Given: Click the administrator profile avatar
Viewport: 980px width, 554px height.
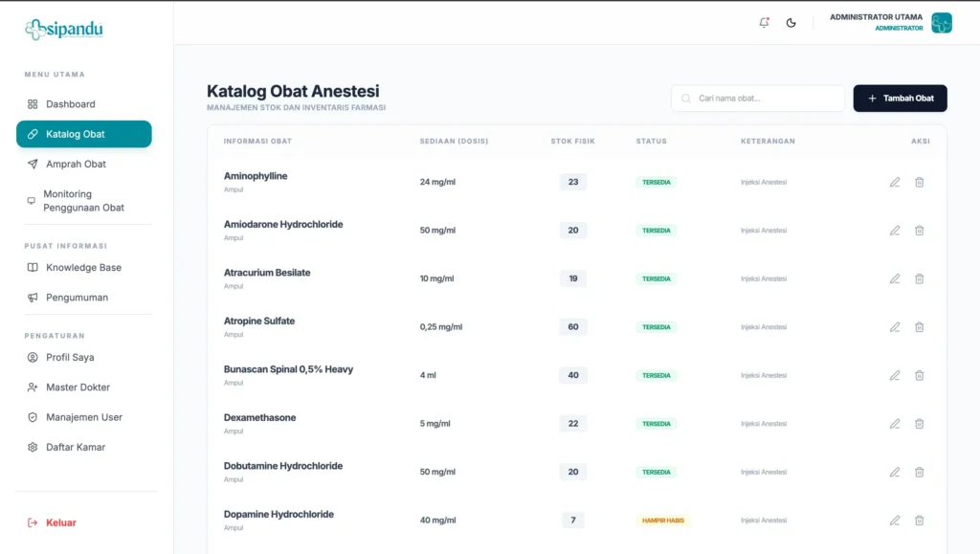Looking at the screenshot, I should 942,22.
